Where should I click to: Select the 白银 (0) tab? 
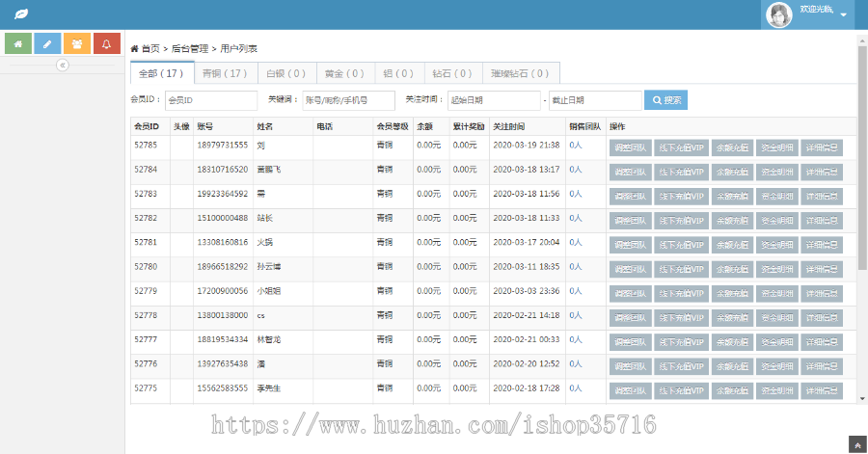pos(285,73)
